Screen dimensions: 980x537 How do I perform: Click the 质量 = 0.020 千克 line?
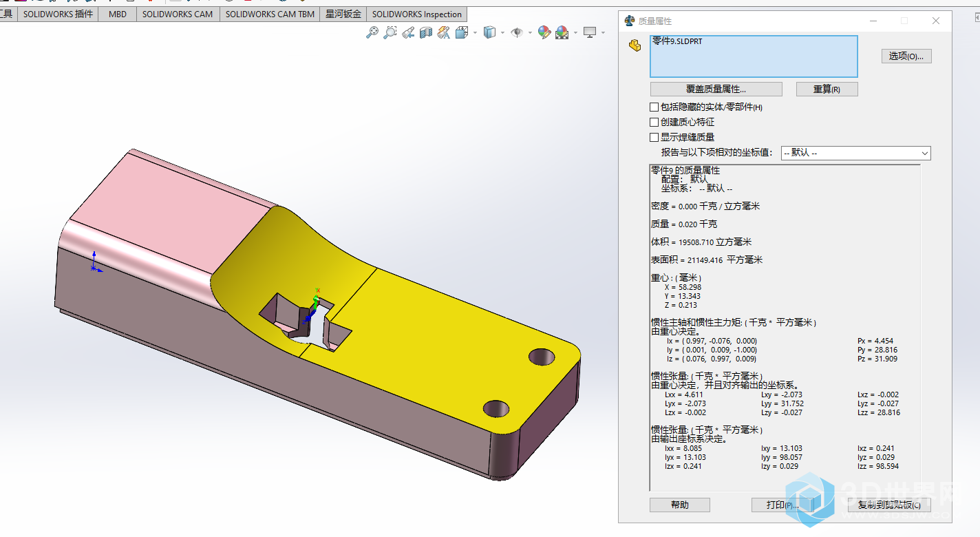click(x=684, y=224)
